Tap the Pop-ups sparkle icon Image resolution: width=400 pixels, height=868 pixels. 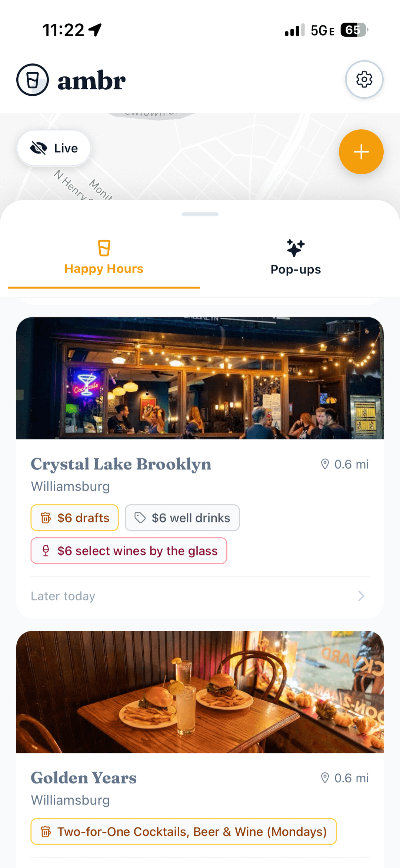coord(296,248)
